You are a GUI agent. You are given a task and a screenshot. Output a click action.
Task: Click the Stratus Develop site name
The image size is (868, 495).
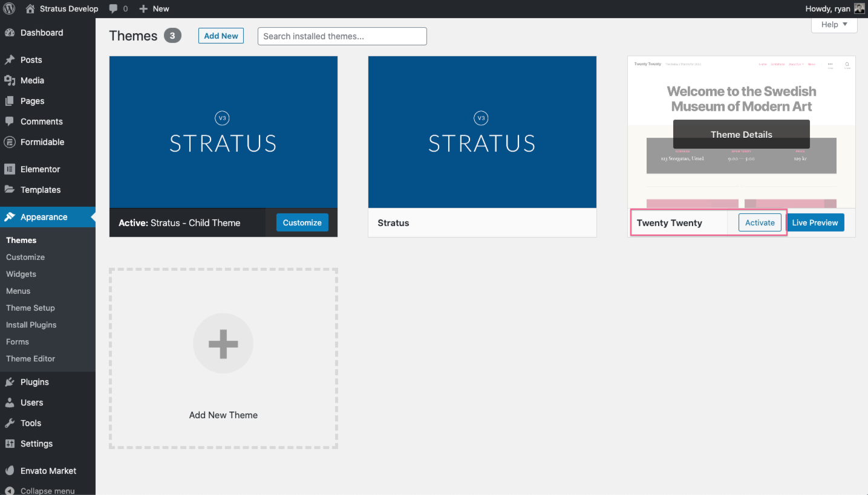pyautogui.click(x=69, y=9)
